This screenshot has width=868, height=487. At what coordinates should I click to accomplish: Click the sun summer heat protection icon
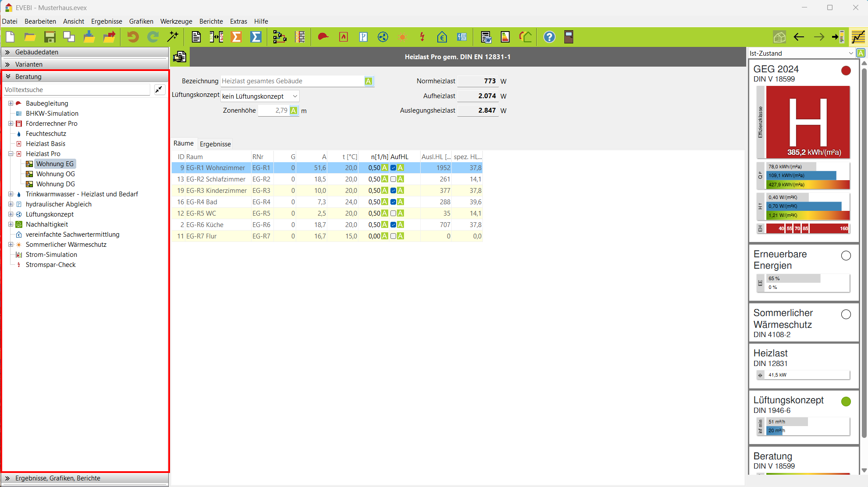coord(402,37)
